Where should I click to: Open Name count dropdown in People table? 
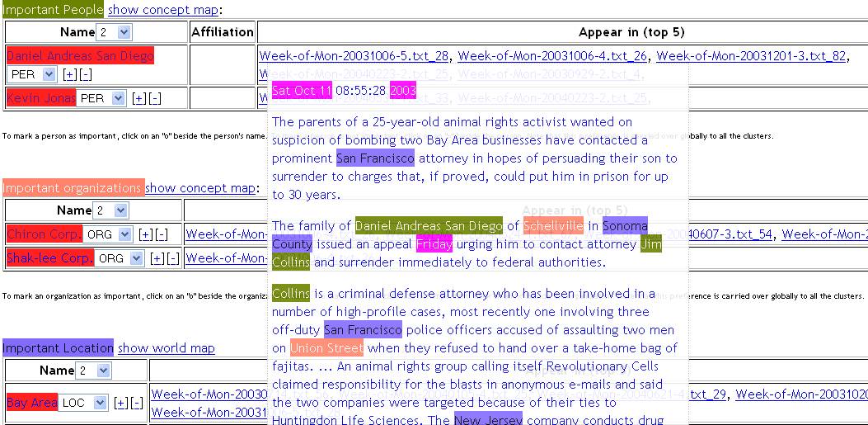(x=115, y=32)
